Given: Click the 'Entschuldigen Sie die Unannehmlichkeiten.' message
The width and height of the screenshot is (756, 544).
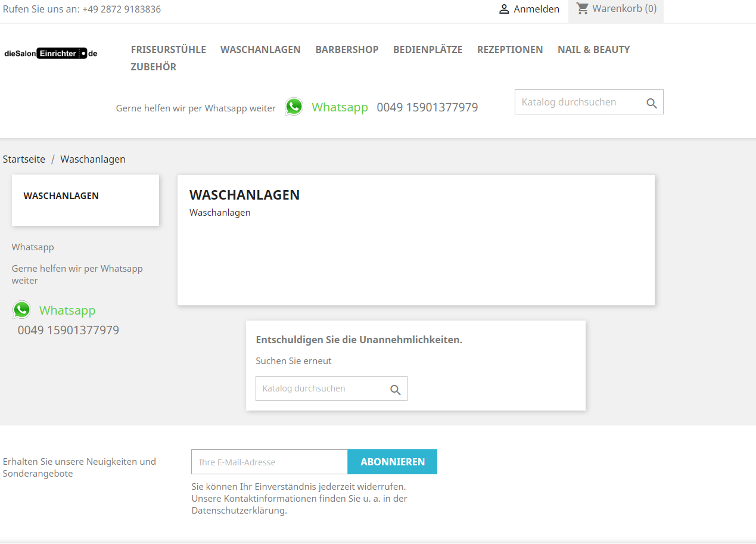Looking at the screenshot, I should tap(359, 340).
